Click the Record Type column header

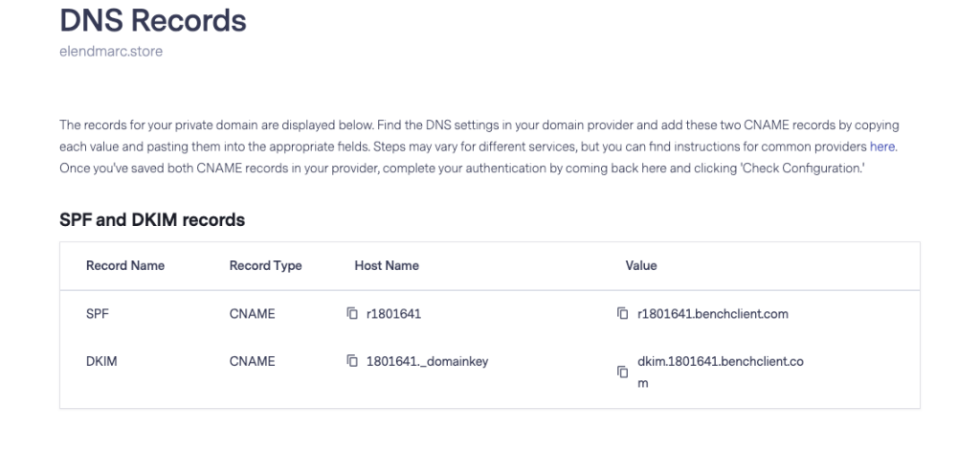tap(265, 266)
